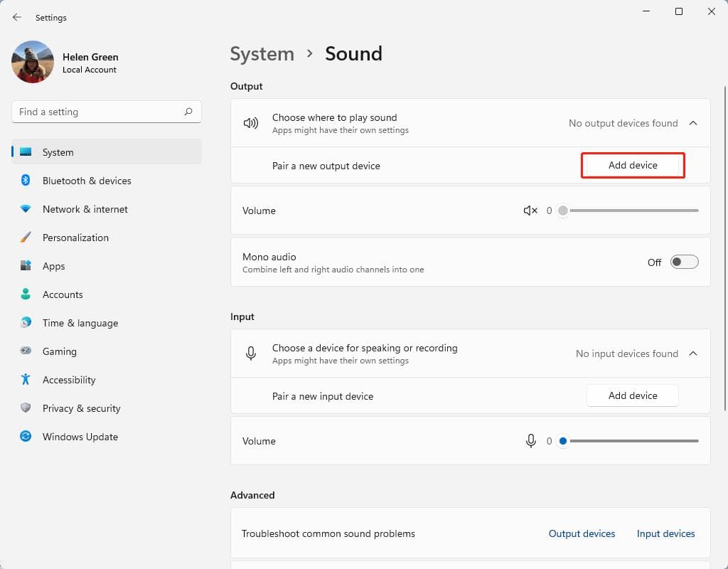Click the No input devices found text
The height and width of the screenshot is (569, 728).
[627, 353]
